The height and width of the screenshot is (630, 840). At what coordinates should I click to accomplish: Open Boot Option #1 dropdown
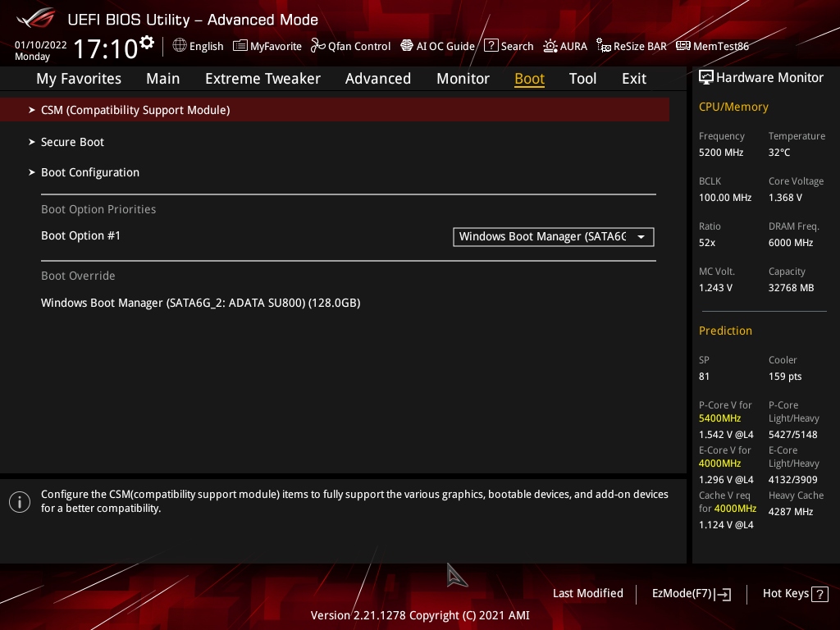coord(554,237)
